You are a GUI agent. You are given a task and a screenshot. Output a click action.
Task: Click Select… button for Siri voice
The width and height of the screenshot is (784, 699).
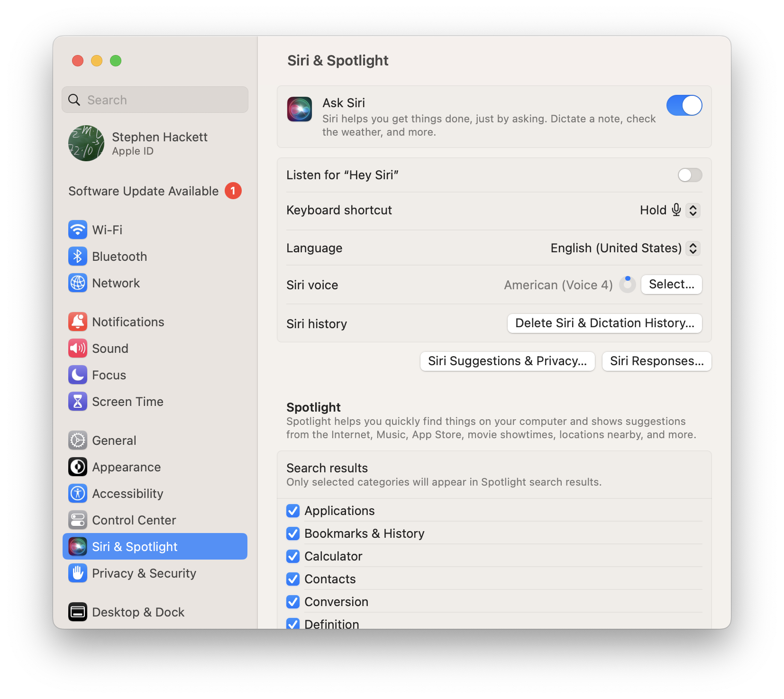pyautogui.click(x=672, y=285)
